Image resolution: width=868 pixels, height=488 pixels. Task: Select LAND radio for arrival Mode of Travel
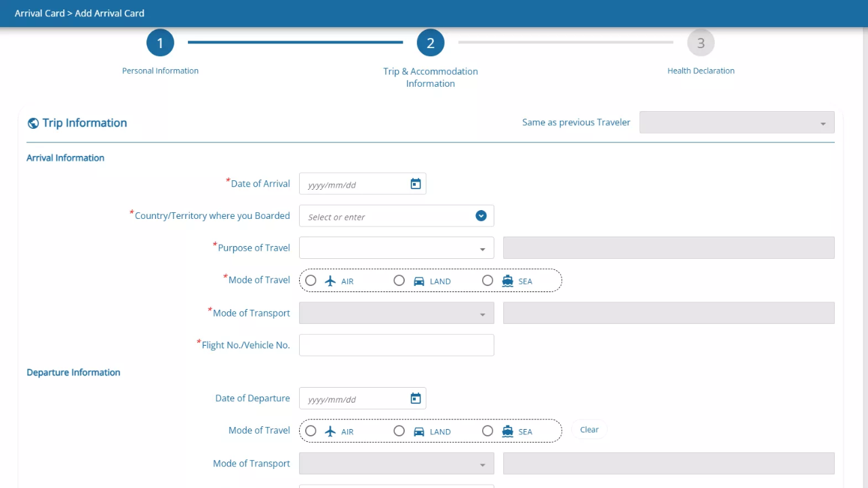399,280
